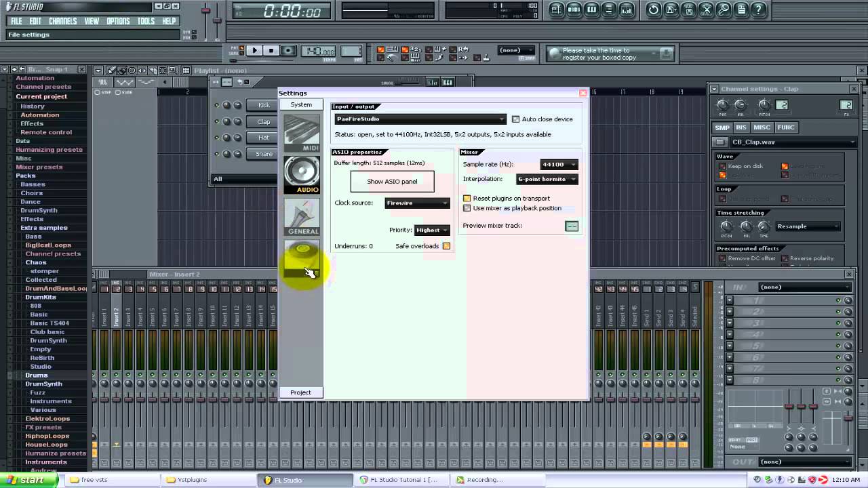The width and height of the screenshot is (868, 488).
Task: Open the OPTIONS menu
Action: 118,21
